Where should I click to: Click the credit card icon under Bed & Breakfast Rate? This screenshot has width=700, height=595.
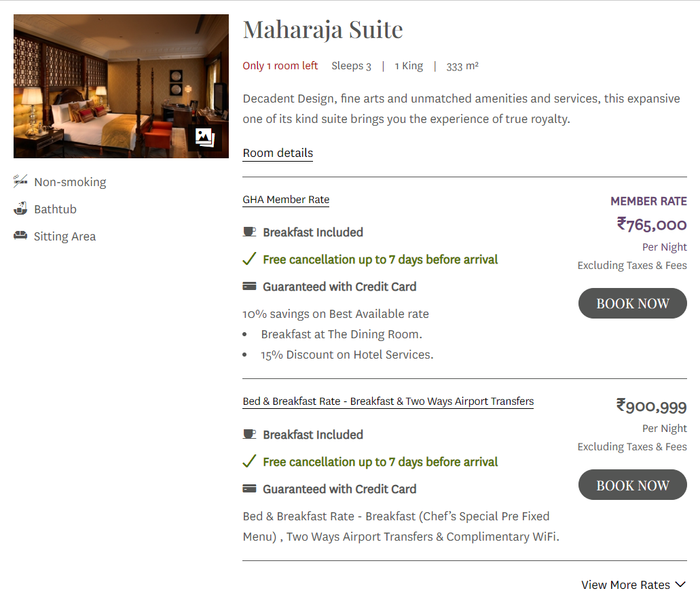coord(249,488)
